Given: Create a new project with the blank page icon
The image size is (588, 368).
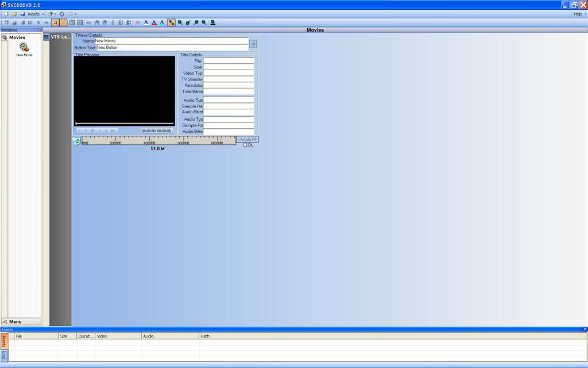Looking at the screenshot, I should pos(6,14).
